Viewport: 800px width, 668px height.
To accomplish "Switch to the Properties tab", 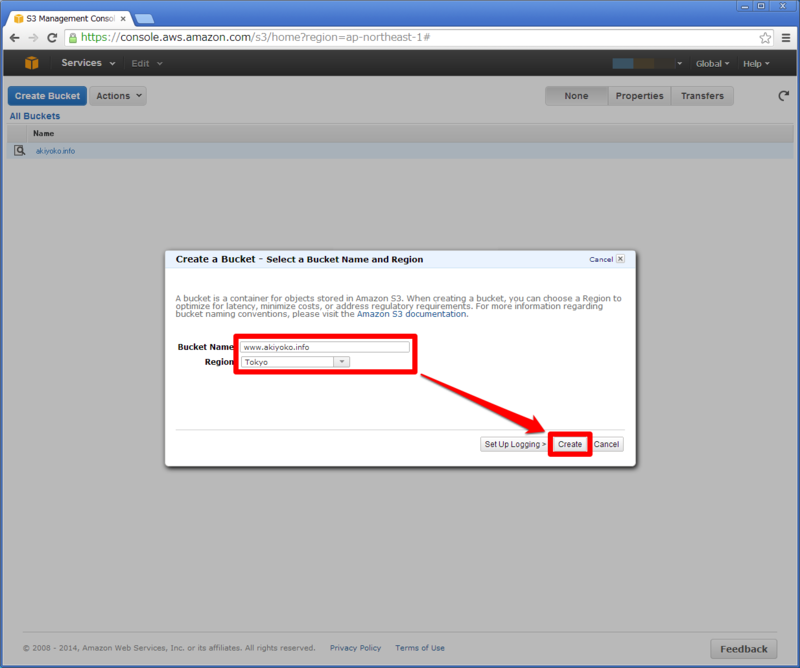I will [639, 96].
